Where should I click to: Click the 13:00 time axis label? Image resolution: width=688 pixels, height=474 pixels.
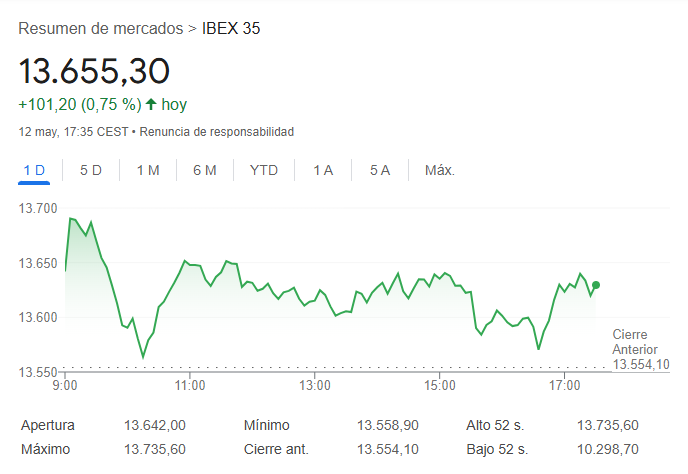[x=315, y=385]
